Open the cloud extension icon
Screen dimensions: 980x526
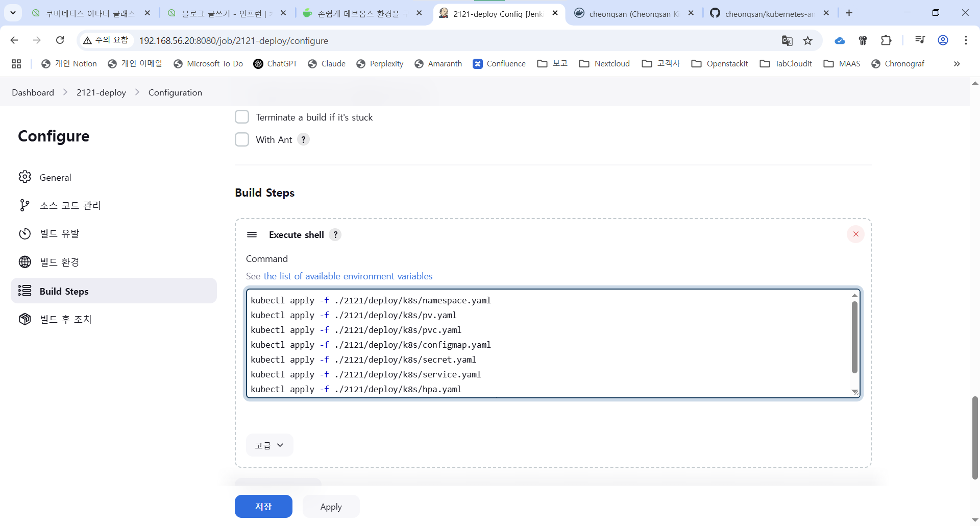pyautogui.click(x=840, y=40)
